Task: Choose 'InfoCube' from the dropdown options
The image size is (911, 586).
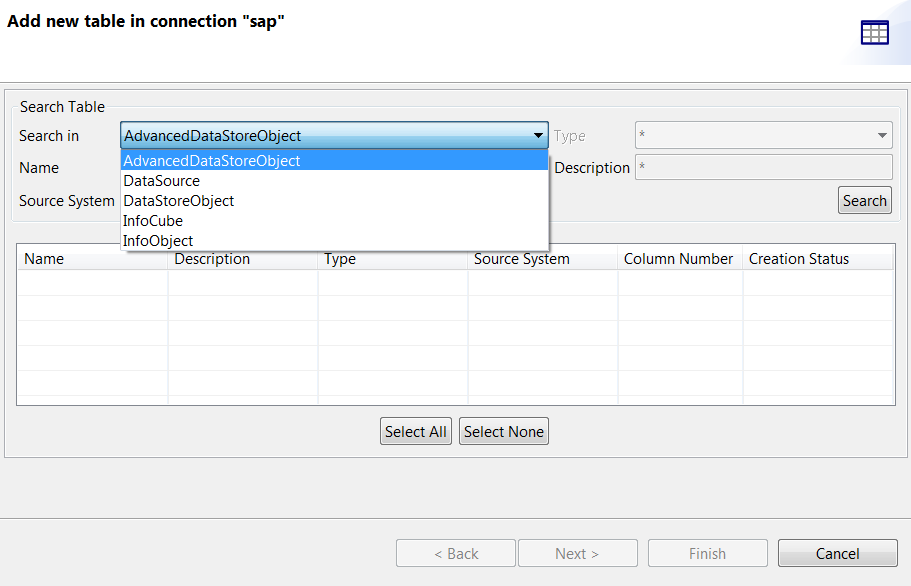Action: pos(152,220)
